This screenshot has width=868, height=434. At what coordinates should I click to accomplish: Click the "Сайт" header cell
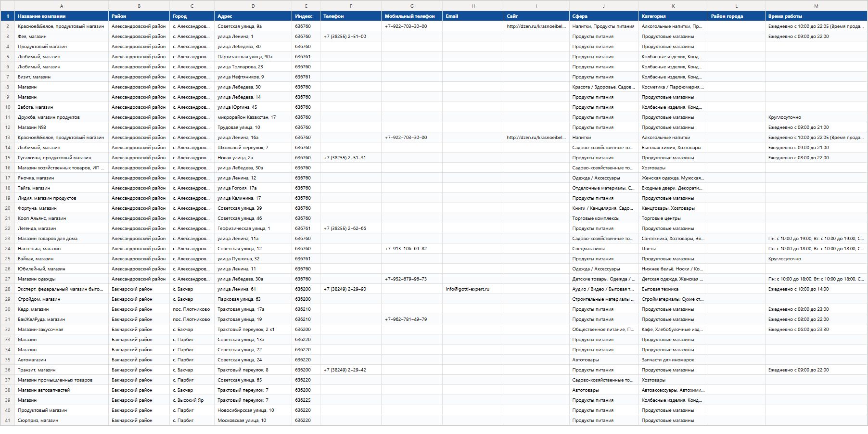point(536,16)
